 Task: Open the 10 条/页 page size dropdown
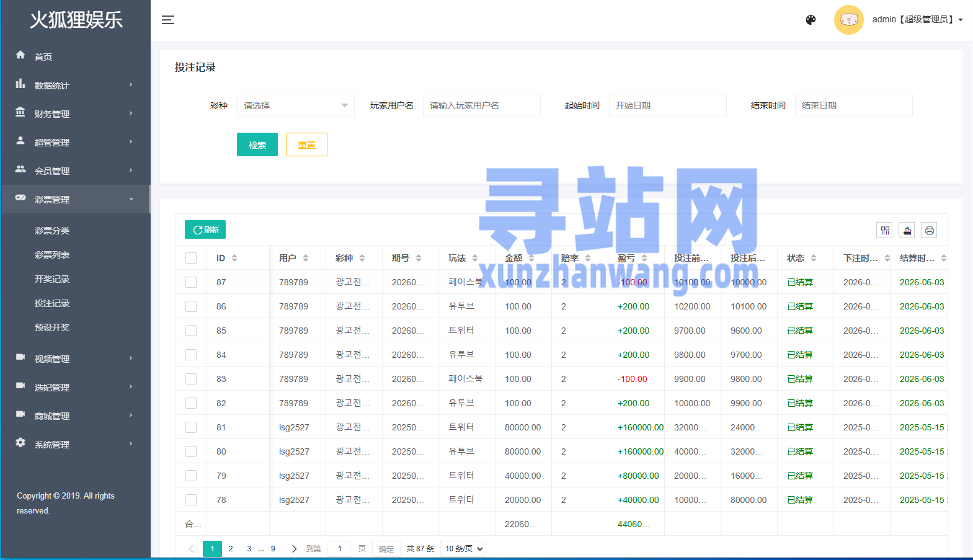coord(463,549)
